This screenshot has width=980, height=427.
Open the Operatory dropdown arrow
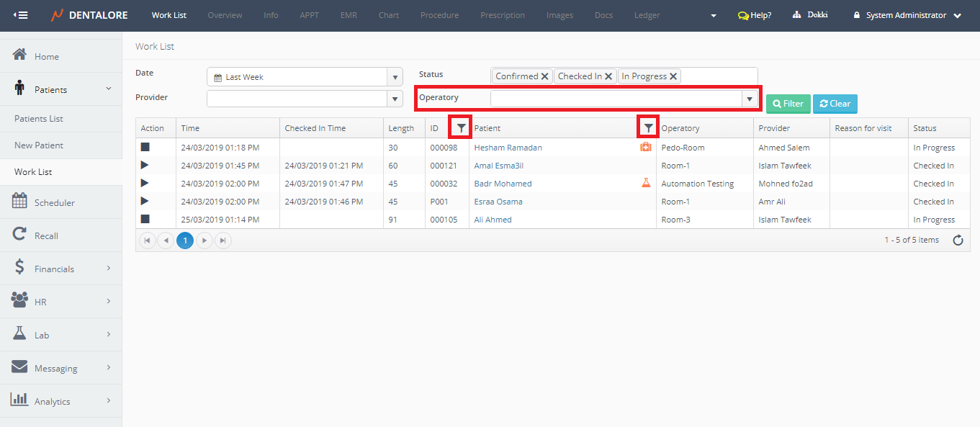[750, 99]
